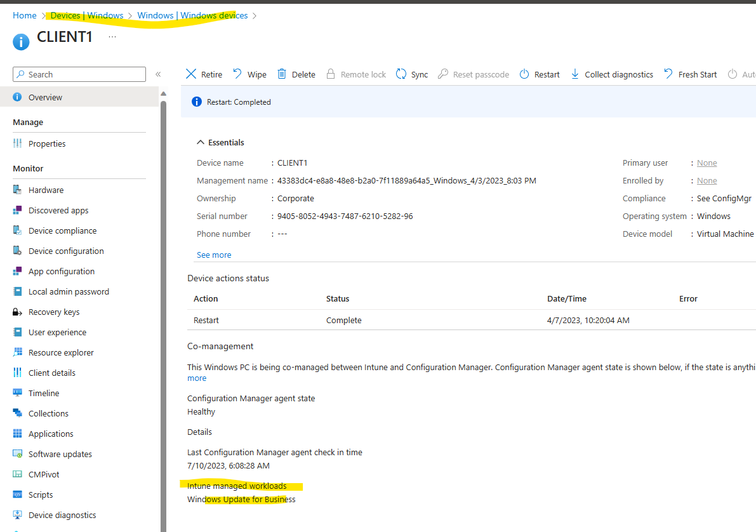This screenshot has height=532, width=756.
Task: Click the Reset passcode key icon
Action: 442,74
